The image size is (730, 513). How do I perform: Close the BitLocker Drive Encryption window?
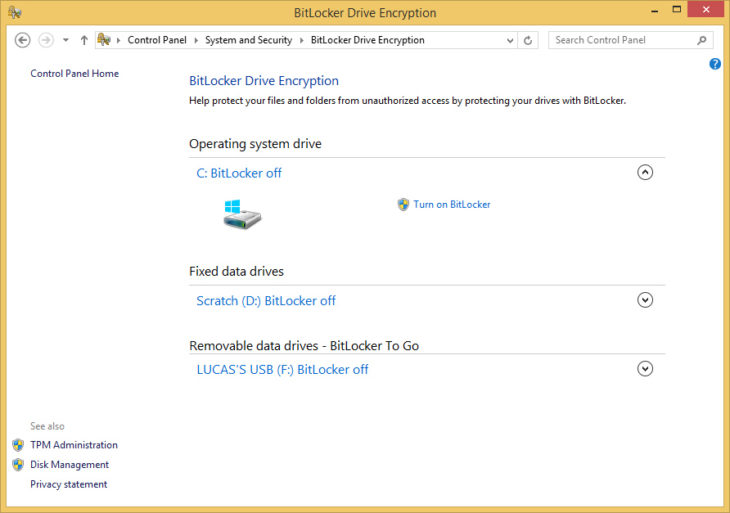coord(706,9)
